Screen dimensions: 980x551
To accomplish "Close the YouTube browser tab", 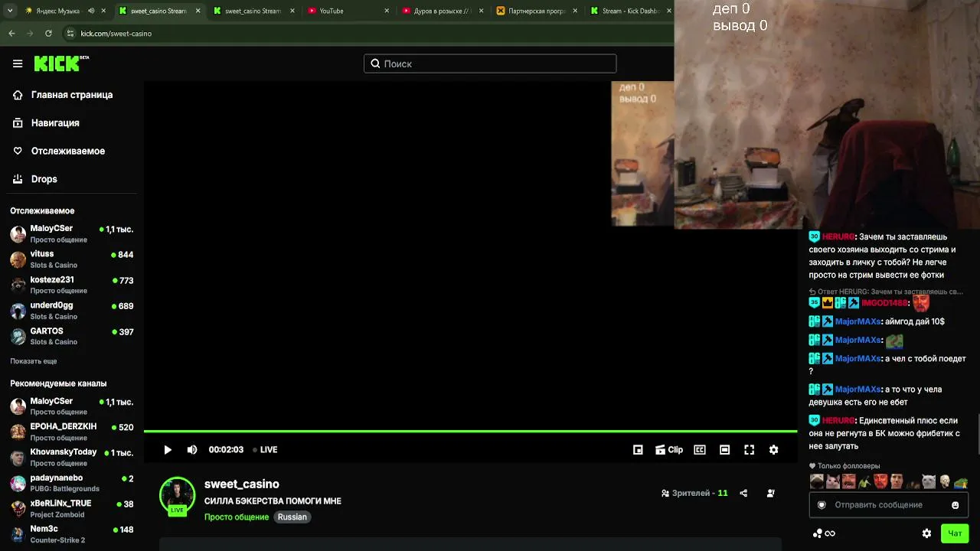I will 387,11.
